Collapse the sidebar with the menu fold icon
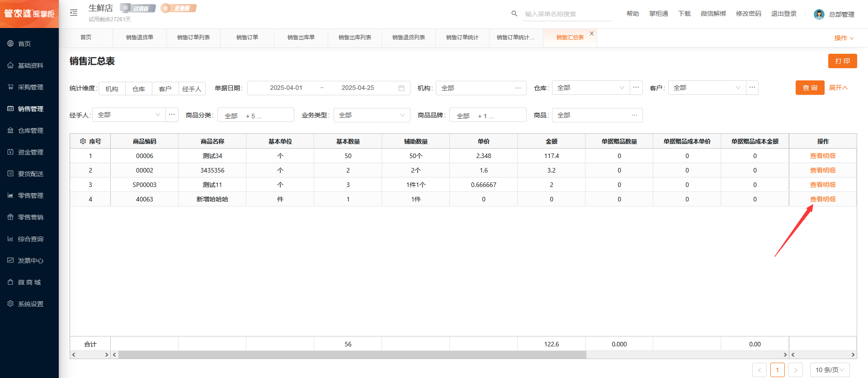 (x=74, y=13)
